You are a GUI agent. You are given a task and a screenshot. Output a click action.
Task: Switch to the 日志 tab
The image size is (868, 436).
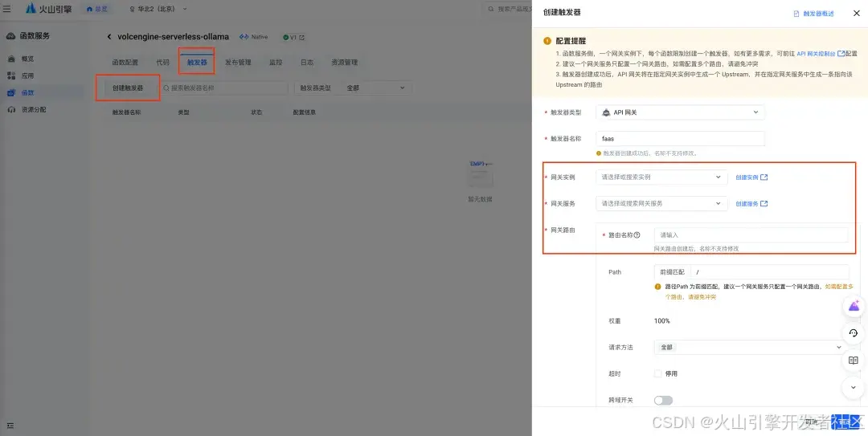(307, 63)
